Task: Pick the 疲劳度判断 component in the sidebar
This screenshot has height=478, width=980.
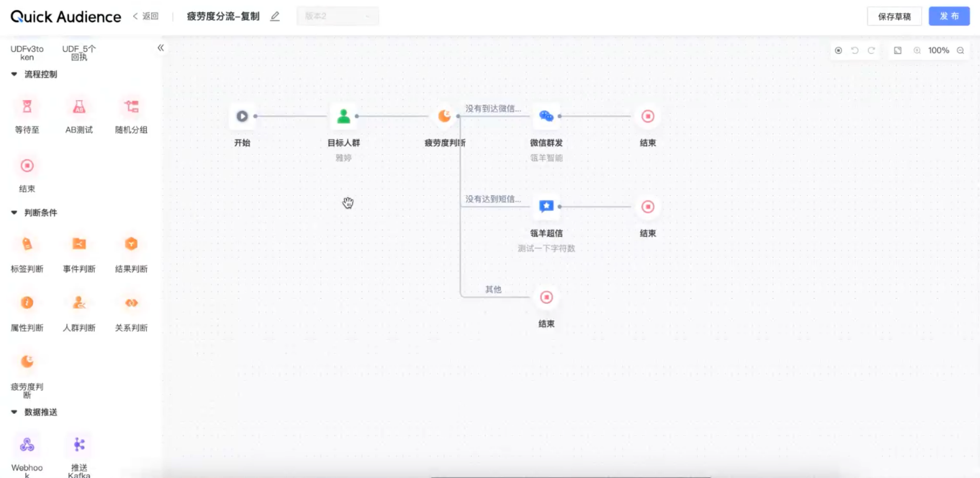Action: click(27, 362)
